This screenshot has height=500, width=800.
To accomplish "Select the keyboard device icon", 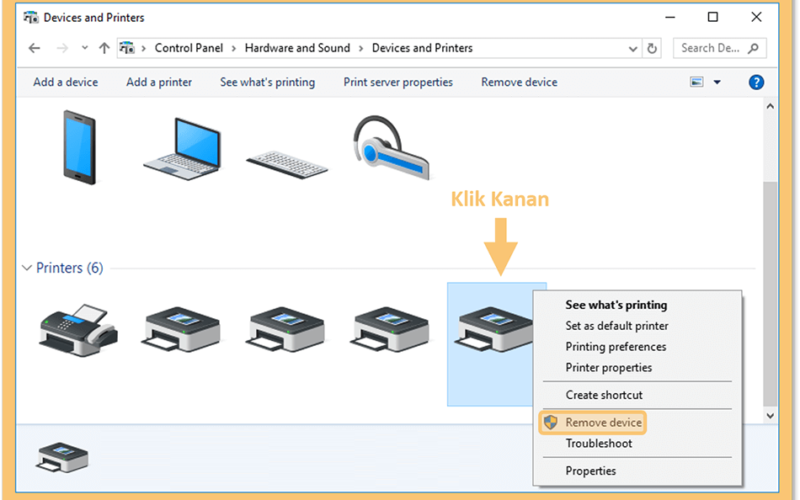I will [x=287, y=164].
